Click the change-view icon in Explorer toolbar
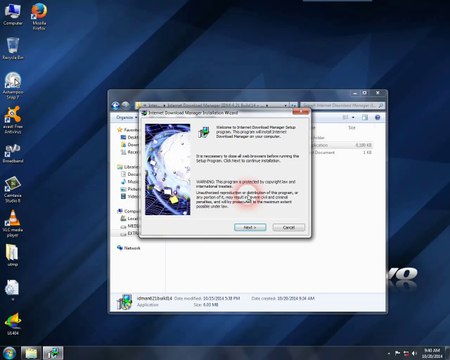 345,117
